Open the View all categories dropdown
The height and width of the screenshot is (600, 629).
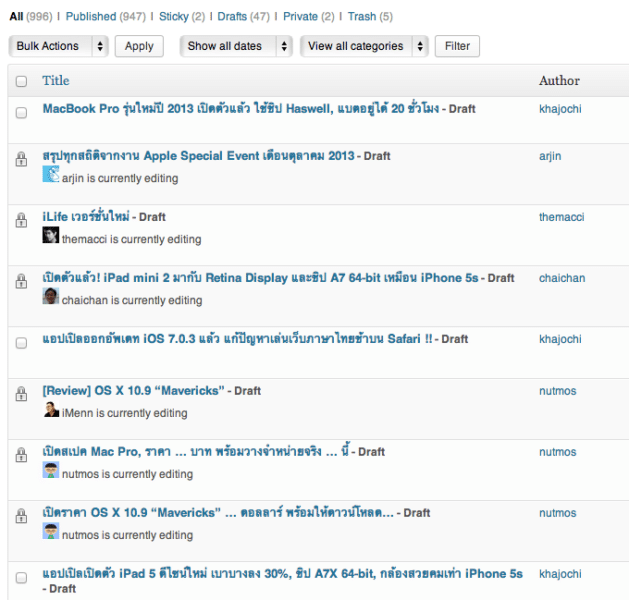pos(364,46)
